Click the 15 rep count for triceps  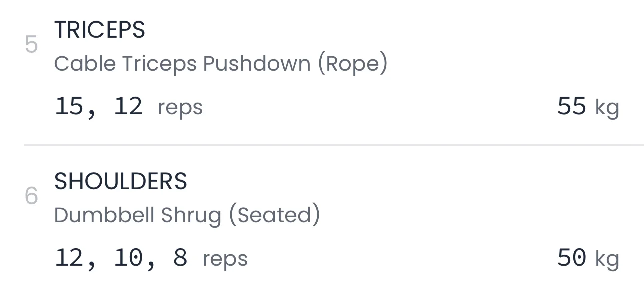click(x=69, y=106)
